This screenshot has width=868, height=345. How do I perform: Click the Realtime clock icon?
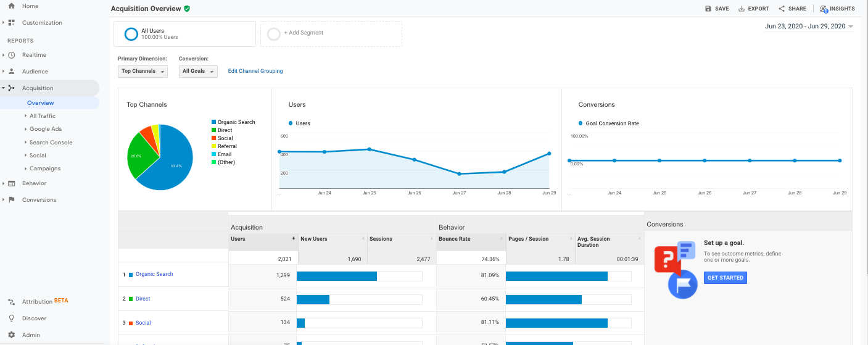(11, 55)
